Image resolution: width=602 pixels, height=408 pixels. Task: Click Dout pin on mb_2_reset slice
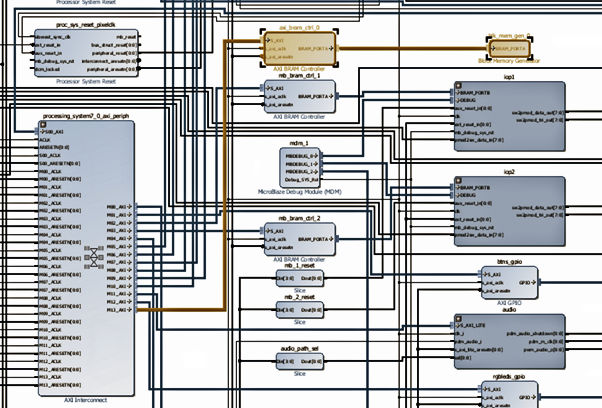pos(311,309)
